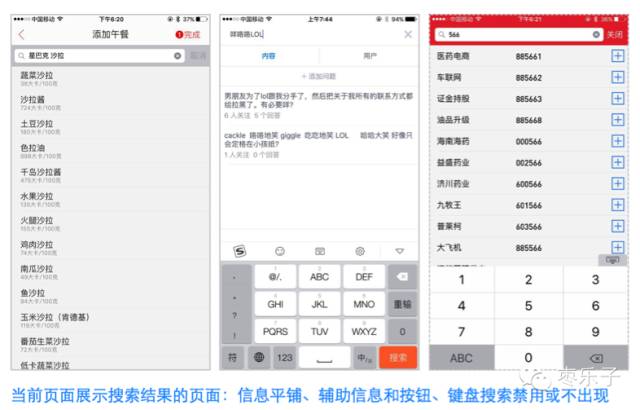Screen dimensions: 640x410
Task: Switch to the 内容 tab
Action: pos(269,56)
